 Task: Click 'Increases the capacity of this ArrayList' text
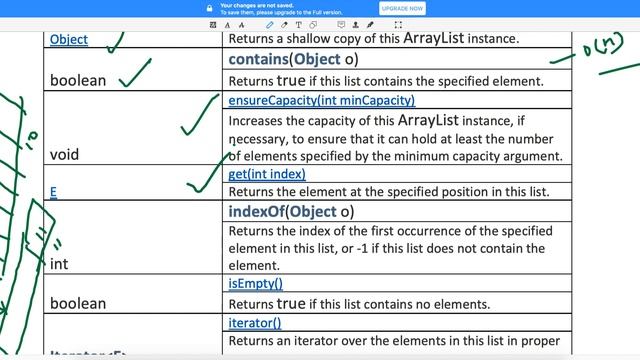395,138
